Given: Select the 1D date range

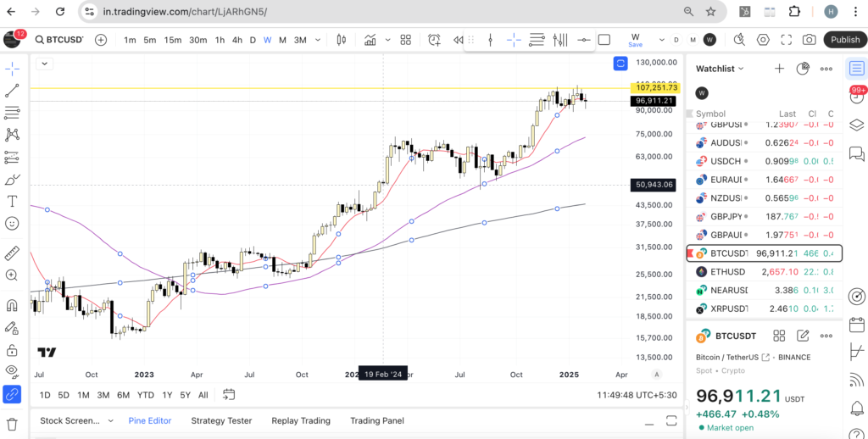Looking at the screenshot, I should [45, 395].
